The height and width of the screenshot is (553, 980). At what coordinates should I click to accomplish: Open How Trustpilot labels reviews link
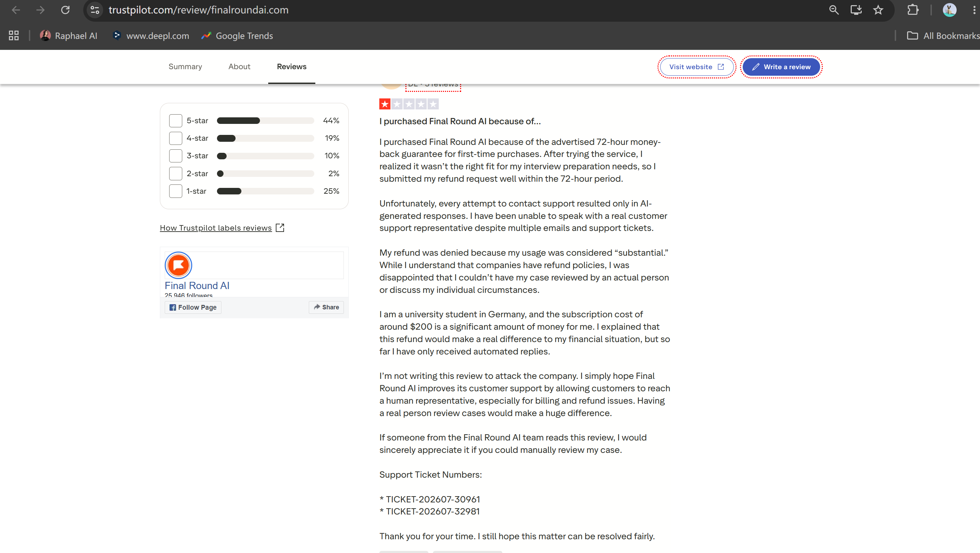click(222, 228)
